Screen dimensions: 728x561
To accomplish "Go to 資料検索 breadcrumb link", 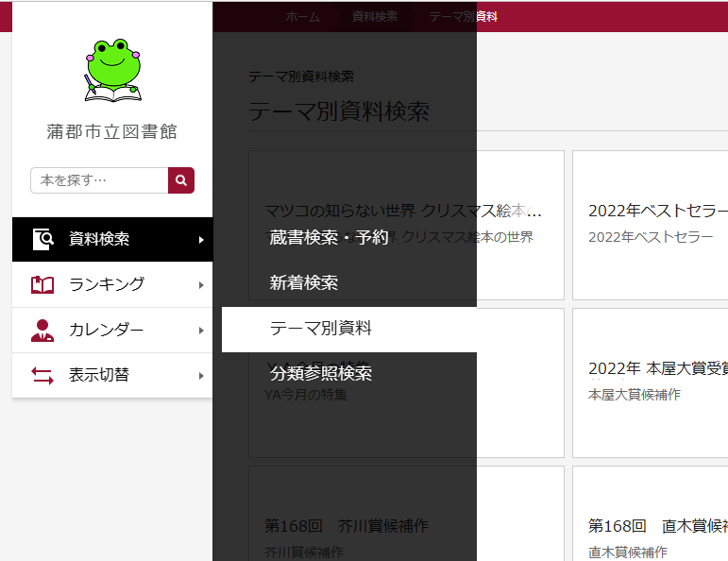I will pos(375,17).
